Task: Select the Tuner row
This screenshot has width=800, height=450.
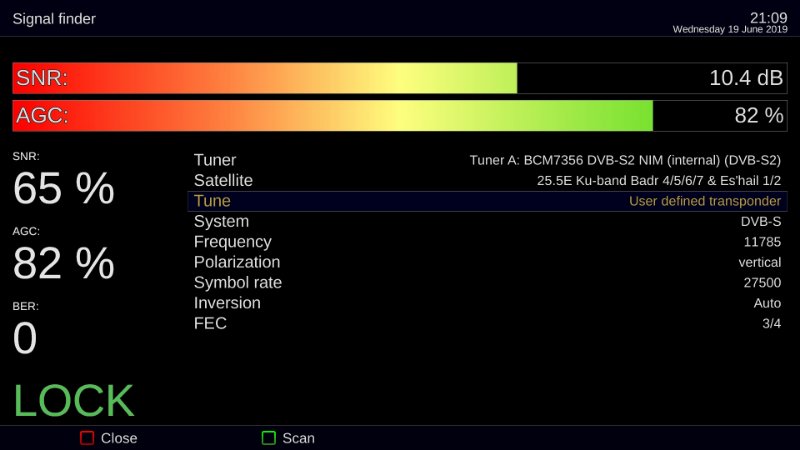Action: 487,160
